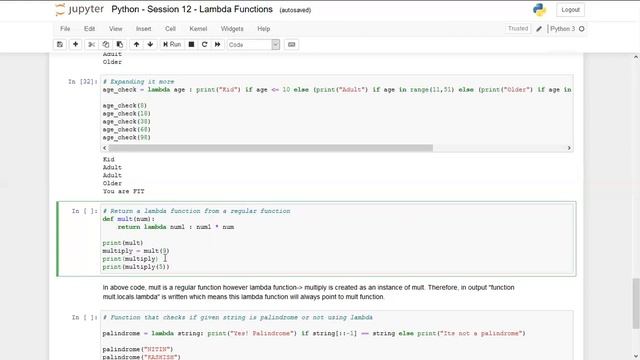Open the cell type Code dropdown
Viewport: 640px width, 360px height.
click(253, 44)
